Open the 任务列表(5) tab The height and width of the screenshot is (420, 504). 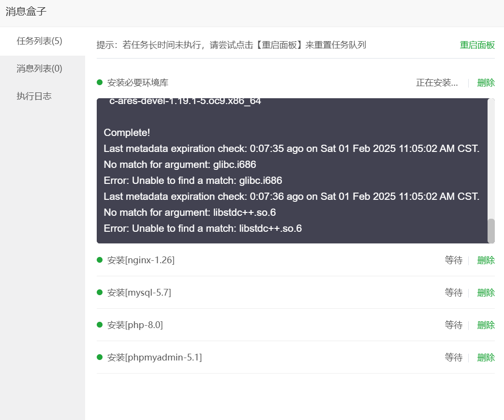pos(43,41)
